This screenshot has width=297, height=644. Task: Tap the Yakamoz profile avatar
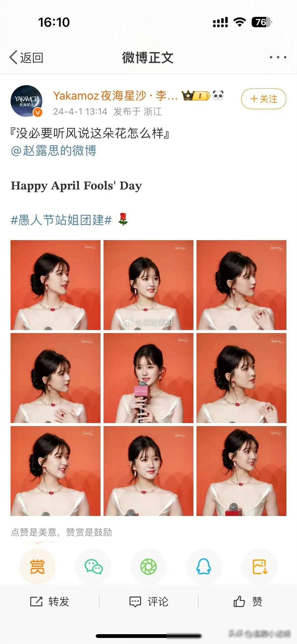click(26, 101)
